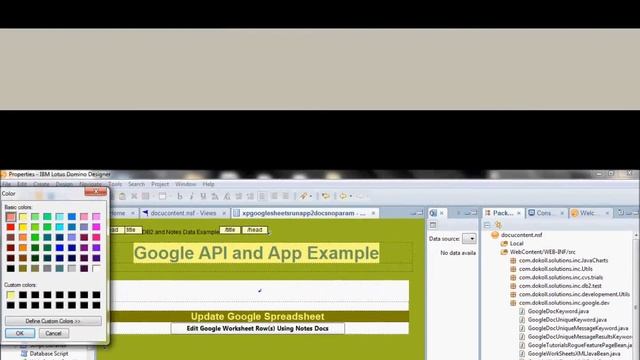This screenshot has height=360, width=640.
Task: Select the orange swatch in fourth row
Action: pyautogui.click(x=23, y=247)
